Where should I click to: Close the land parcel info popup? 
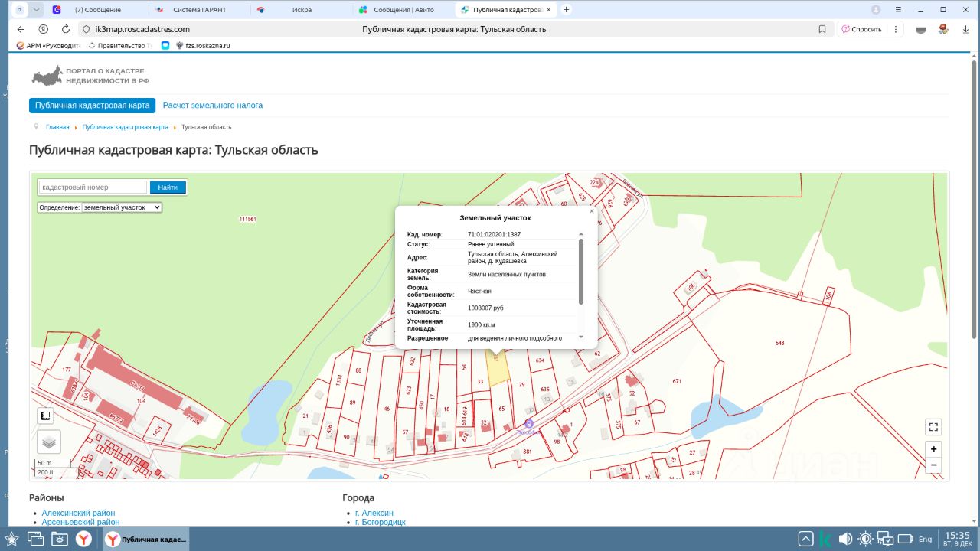[591, 211]
